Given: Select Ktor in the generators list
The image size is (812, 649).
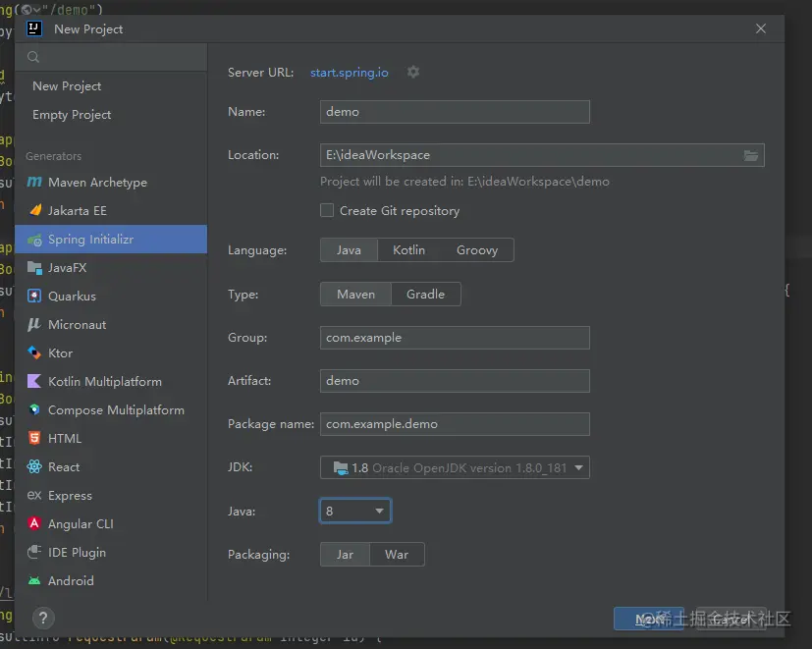Looking at the screenshot, I should pos(111,352).
